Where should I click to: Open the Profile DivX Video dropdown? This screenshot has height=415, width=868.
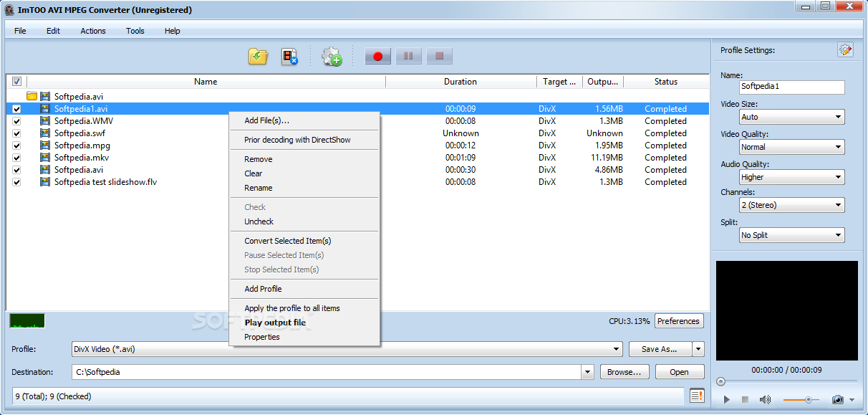[347, 349]
